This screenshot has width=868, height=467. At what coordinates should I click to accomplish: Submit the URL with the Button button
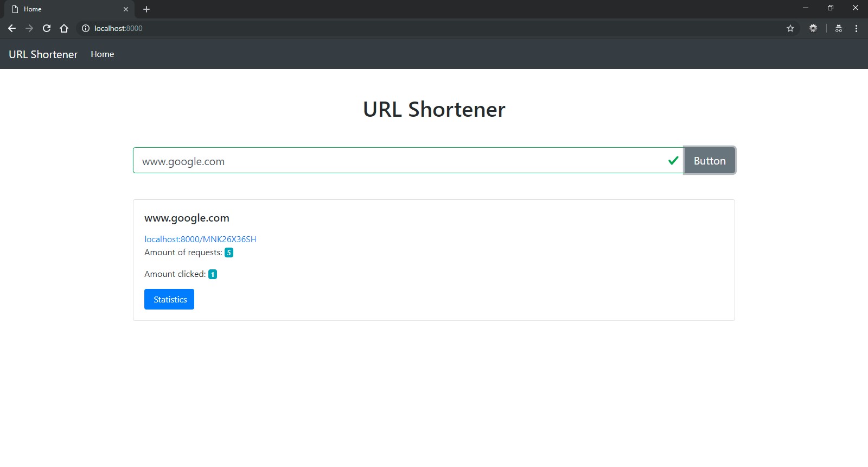pyautogui.click(x=710, y=161)
